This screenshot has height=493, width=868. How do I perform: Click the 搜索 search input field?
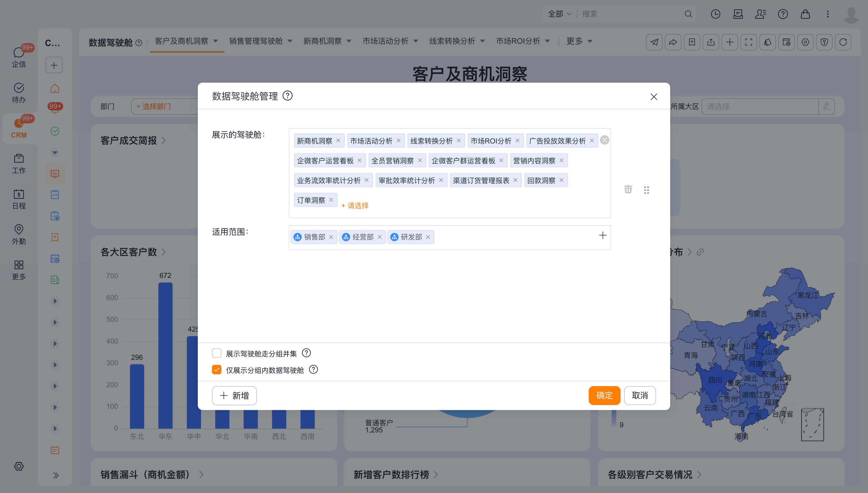point(631,14)
